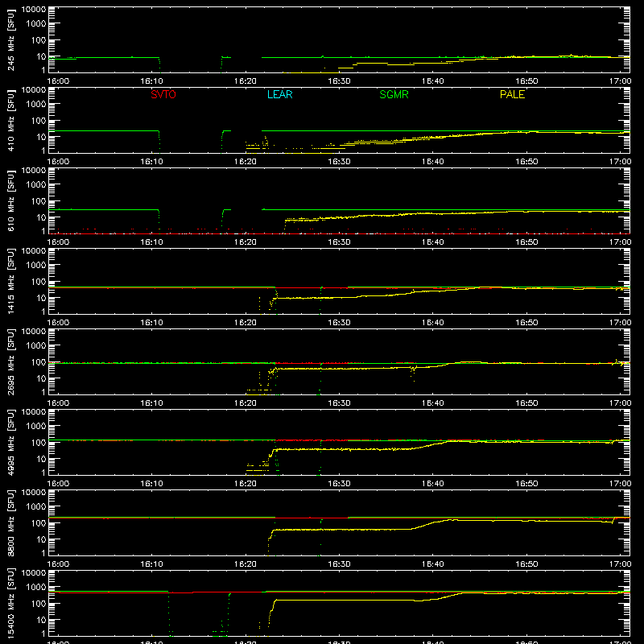Click the 17:00 time label under 8800 MHz plot
Viewport: 644px width, 644px height.
click(620, 564)
